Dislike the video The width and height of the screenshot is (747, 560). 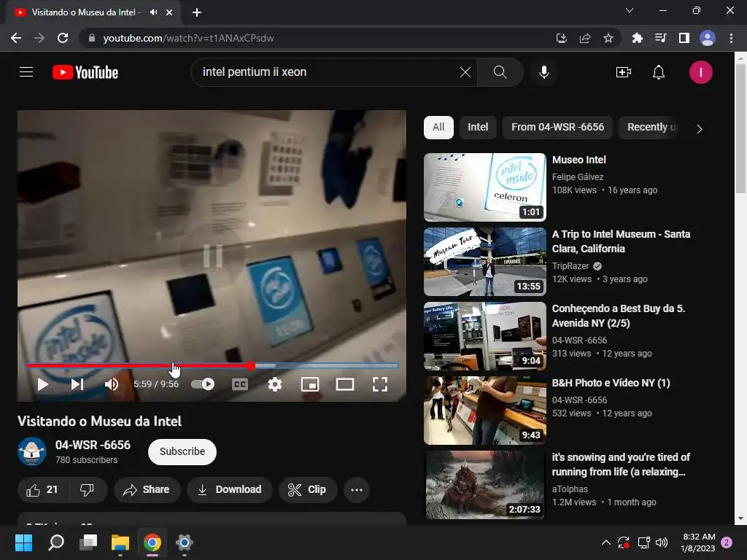coord(88,489)
